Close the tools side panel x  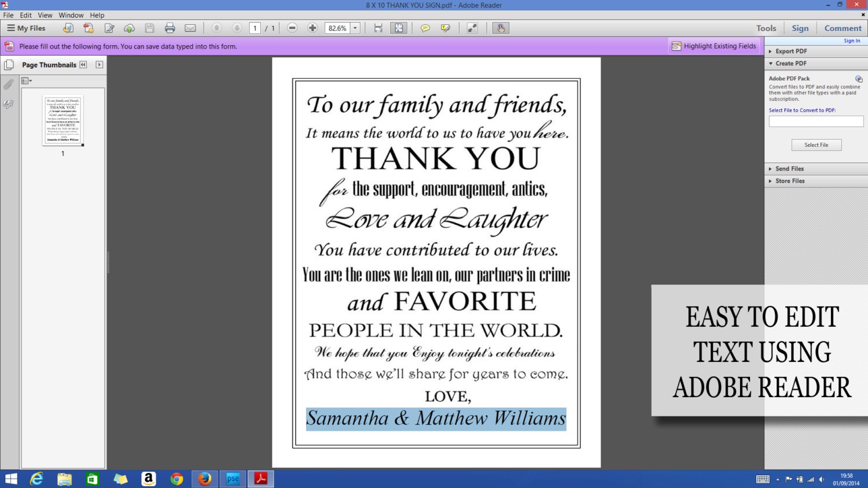pos(863,15)
